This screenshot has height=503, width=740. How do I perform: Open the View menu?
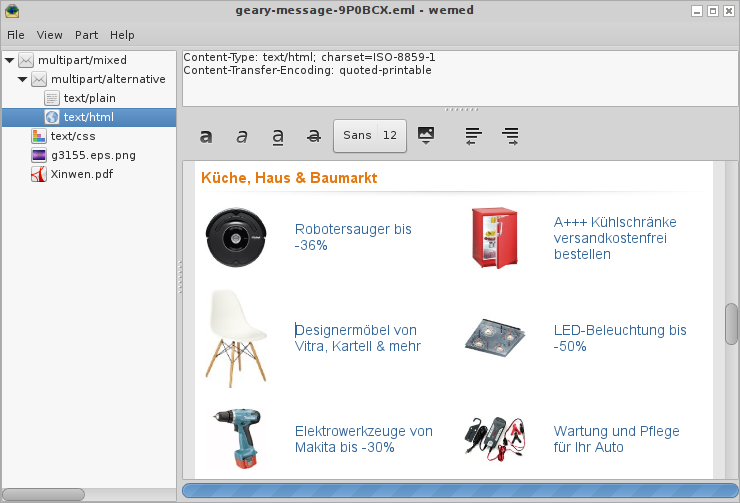(x=50, y=35)
